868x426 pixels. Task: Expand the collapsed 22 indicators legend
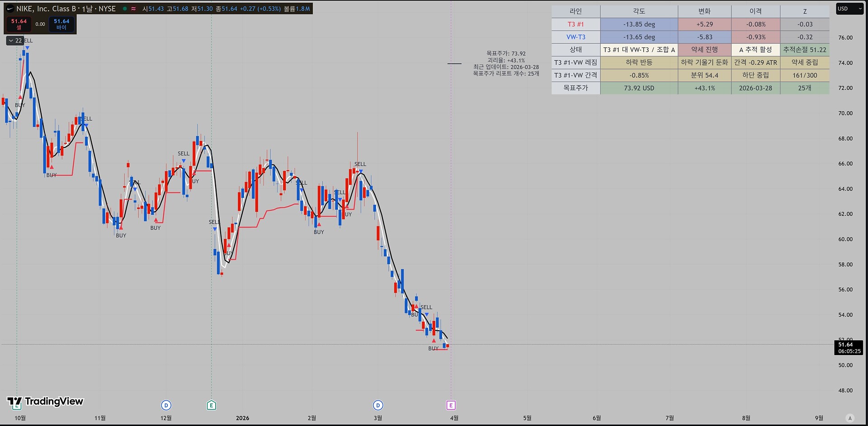coord(15,41)
